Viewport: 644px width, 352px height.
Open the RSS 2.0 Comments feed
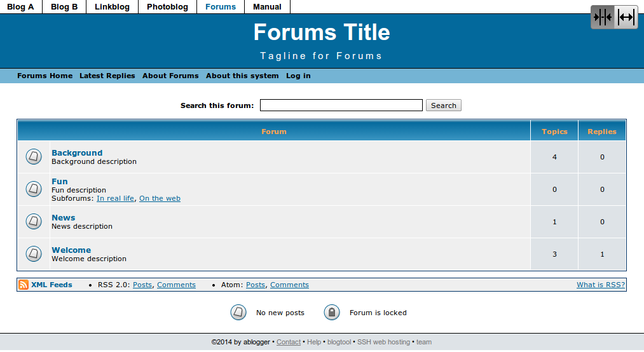[x=176, y=285]
